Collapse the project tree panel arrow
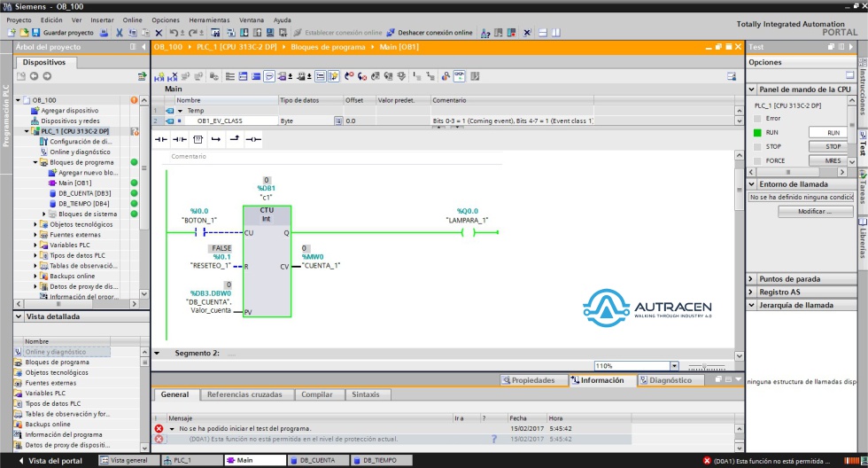868x468 pixels. click(x=143, y=47)
